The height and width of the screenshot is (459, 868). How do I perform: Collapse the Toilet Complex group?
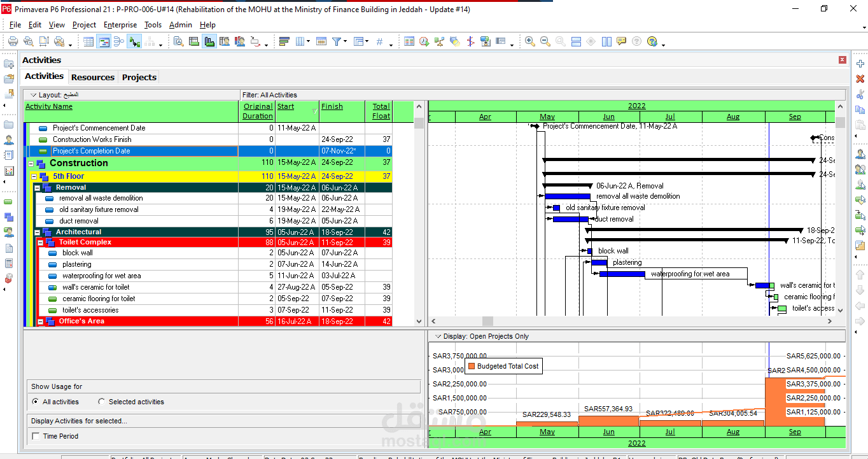41,243
